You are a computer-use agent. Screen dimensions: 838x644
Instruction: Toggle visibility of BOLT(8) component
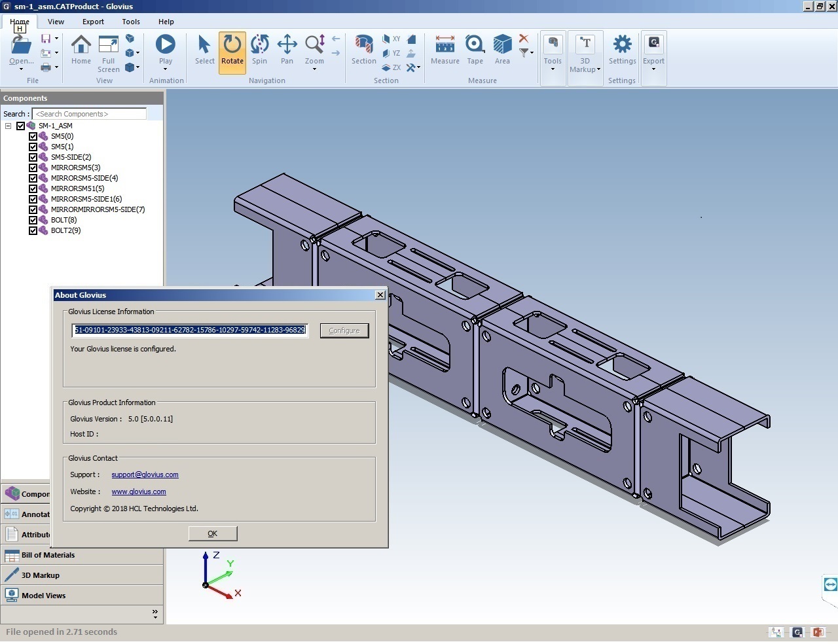[33, 220]
